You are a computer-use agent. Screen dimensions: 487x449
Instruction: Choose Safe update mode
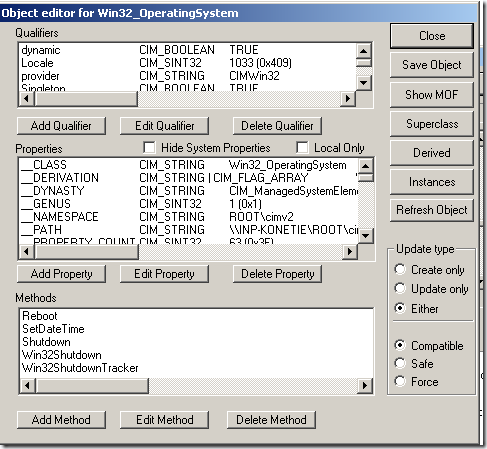tap(400, 363)
